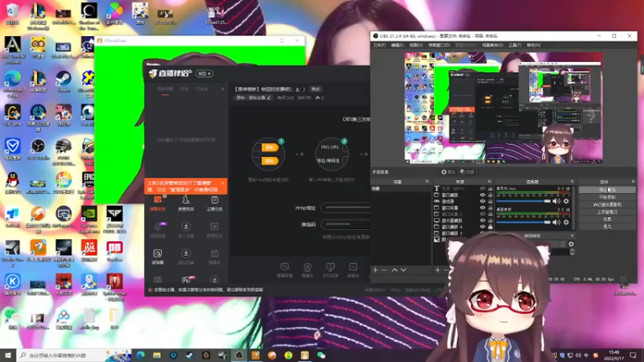Image resolution: width=644 pixels, height=362 pixels.
Task: Click 退出 exit button in OBS controls
Action: pos(607,227)
